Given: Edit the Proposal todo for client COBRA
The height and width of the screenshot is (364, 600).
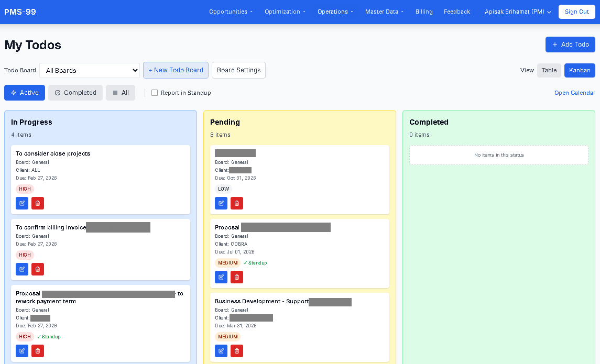Looking at the screenshot, I should (221, 277).
